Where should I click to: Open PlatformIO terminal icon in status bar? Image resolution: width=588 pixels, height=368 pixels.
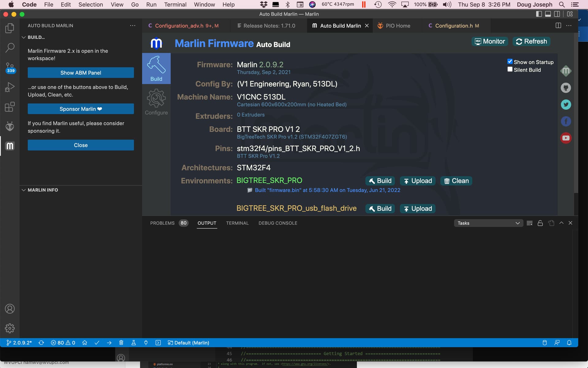158,343
